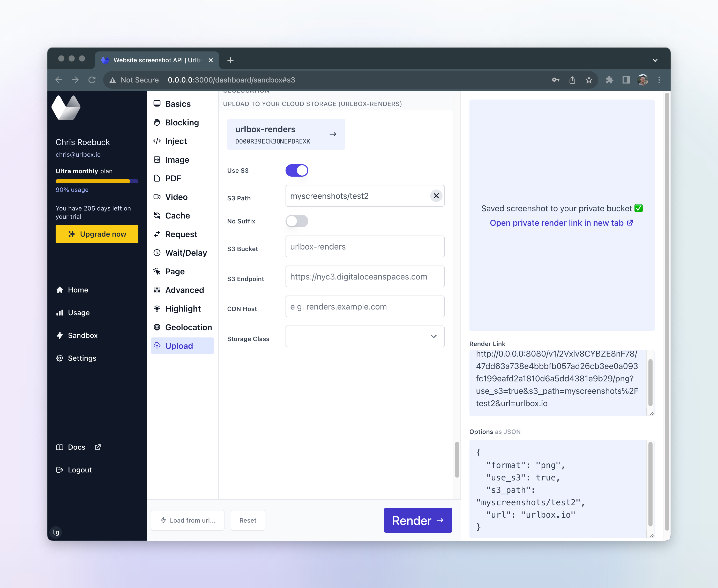Enable the No Suffix toggle
This screenshot has width=718, height=588.
point(297,221)
